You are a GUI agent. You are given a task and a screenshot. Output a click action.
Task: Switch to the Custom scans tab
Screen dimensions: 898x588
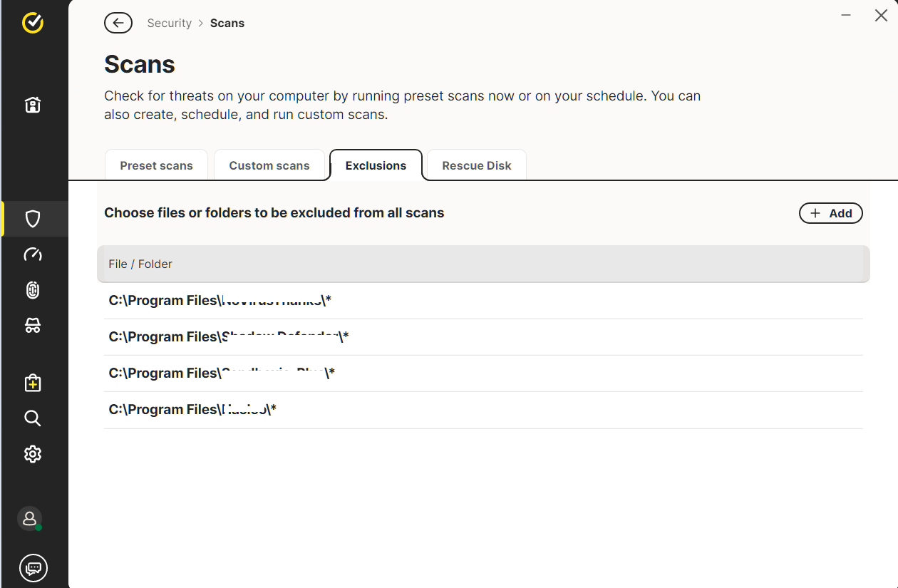269,165
